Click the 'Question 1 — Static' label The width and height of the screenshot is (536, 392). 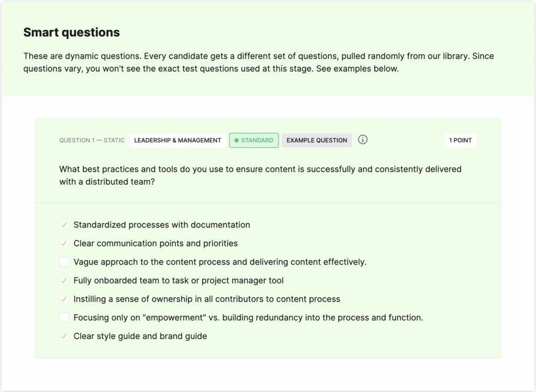(92, 140)
